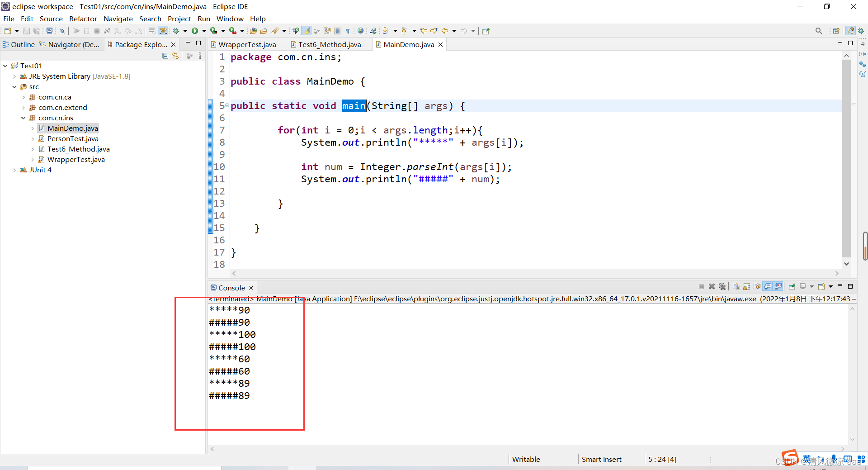Click the New file toolbar icon

pyautogui.click(x=8, y=31)
